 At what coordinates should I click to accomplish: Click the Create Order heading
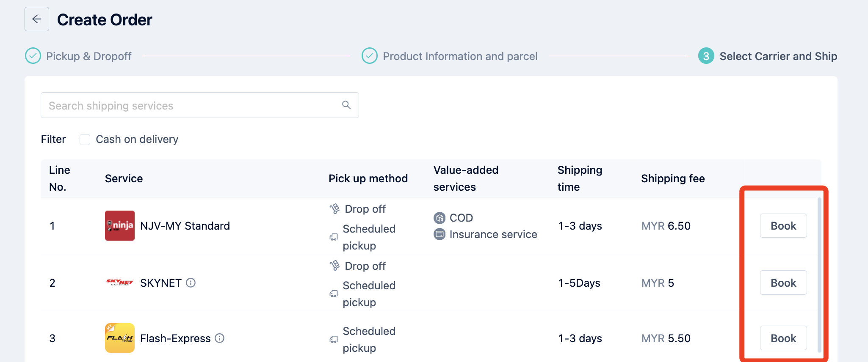105,20
